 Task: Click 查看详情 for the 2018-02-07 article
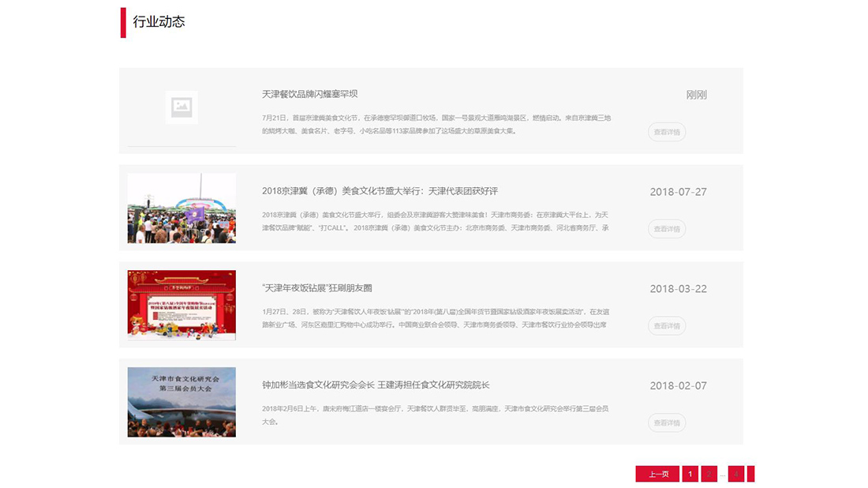667,422
